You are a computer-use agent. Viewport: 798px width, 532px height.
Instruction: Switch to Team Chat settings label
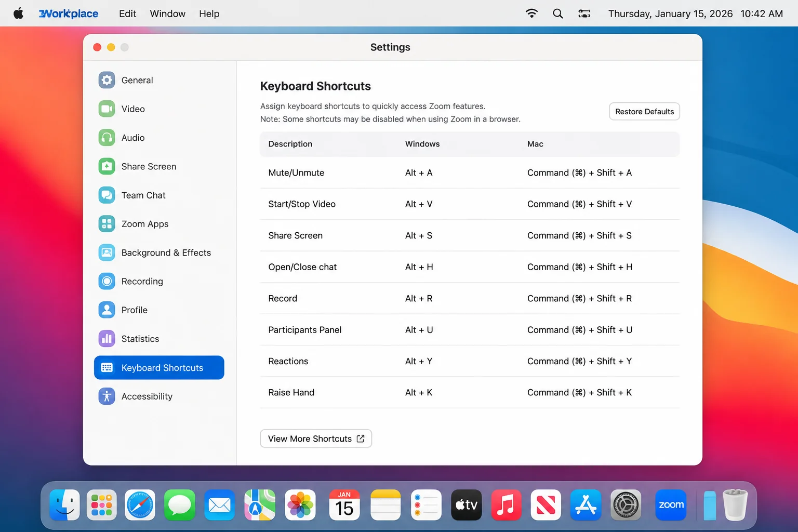143,195
